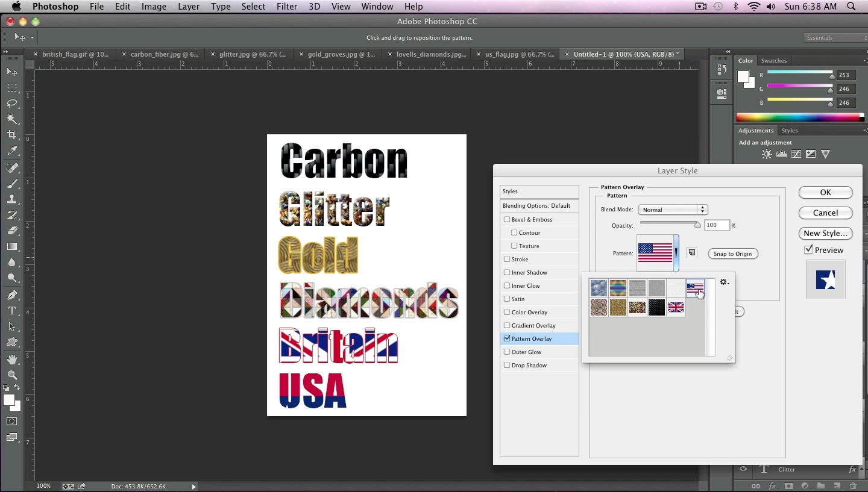Enable the Stroke checkbox

click(x=507, y=259)
